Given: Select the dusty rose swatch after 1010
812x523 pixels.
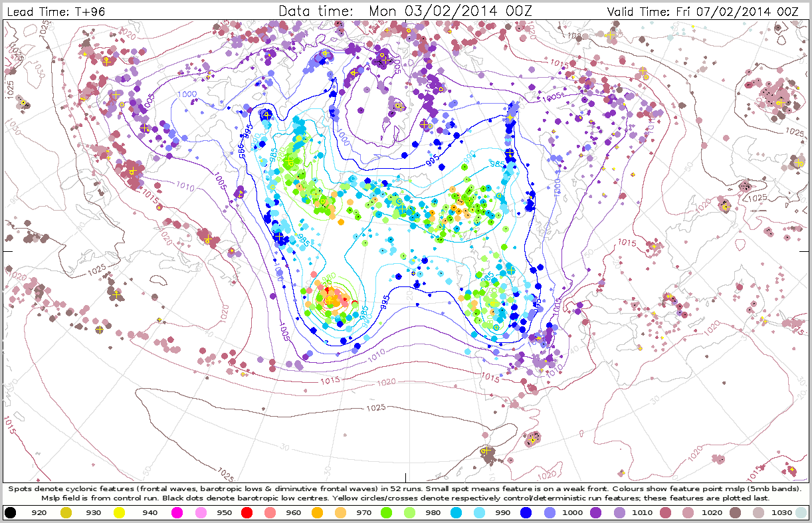Looking at the screenshot, I should (665, 512).
